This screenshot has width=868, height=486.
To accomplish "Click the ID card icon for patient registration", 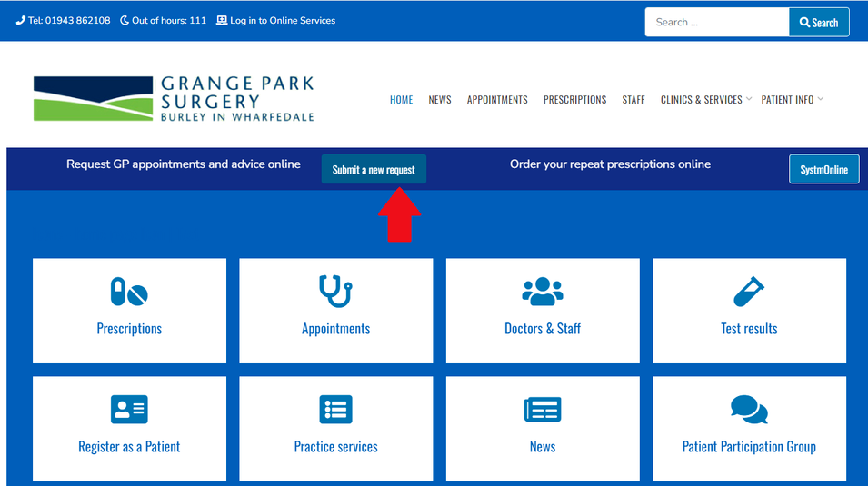I will [x=129, y=410].
